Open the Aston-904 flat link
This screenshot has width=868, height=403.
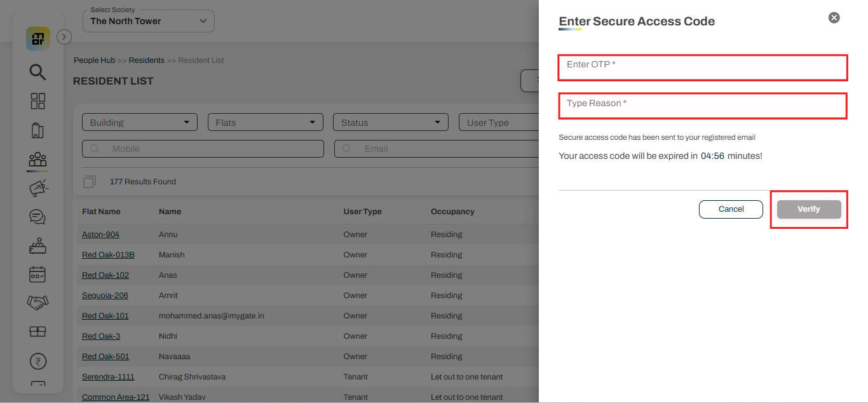(x=100, y=235)
